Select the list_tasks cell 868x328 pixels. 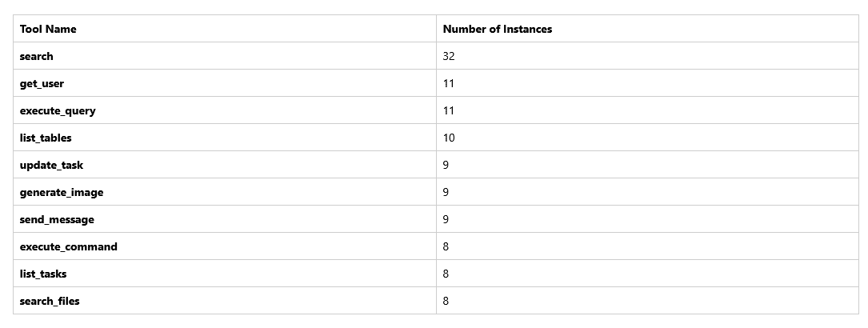(x=43, y=274)
